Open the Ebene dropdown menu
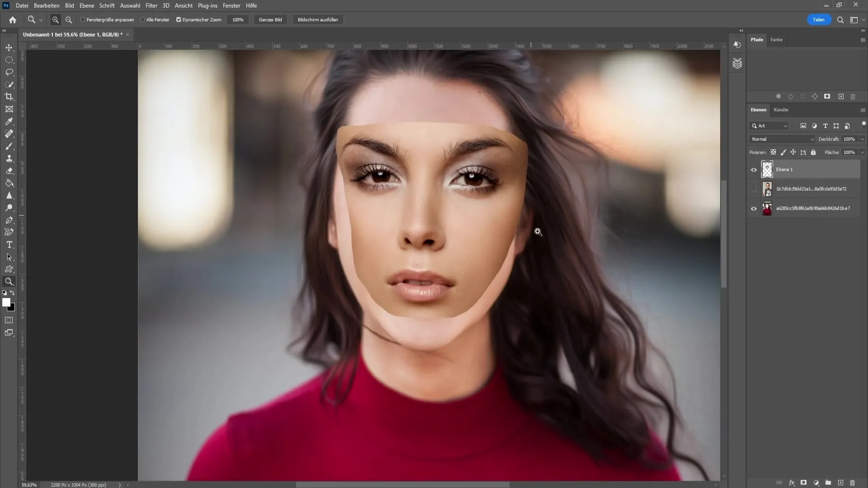This screenshot has width=868, height=488. coord(86,5)
